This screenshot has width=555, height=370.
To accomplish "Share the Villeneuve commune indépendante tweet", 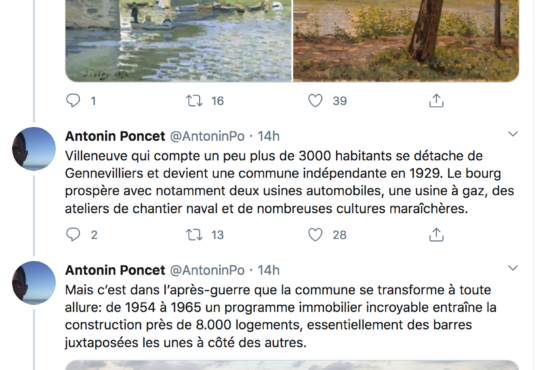I will tap(436, 234).
